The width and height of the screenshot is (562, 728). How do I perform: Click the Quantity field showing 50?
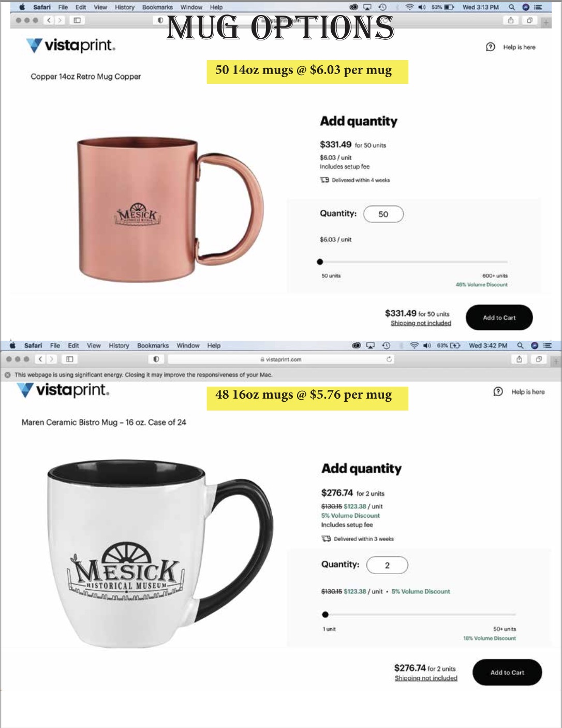coord(383,214)
